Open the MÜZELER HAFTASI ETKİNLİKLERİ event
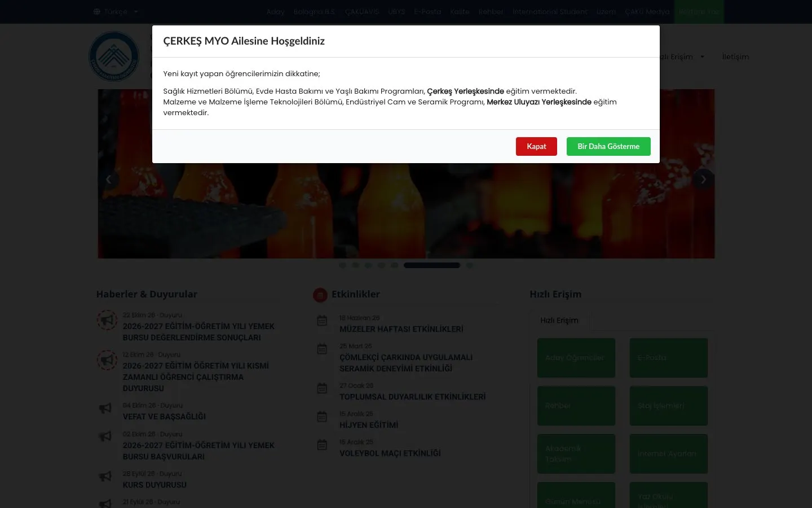Screen dimensions: 812x508 click(x=401, y=329)
